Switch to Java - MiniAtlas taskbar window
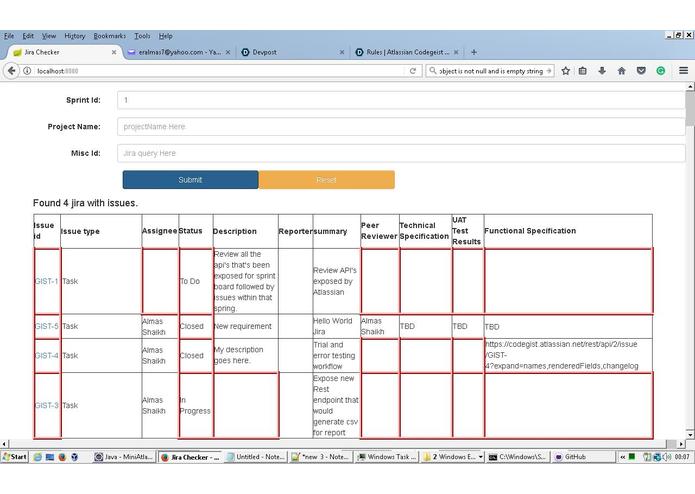 [124, 457]
